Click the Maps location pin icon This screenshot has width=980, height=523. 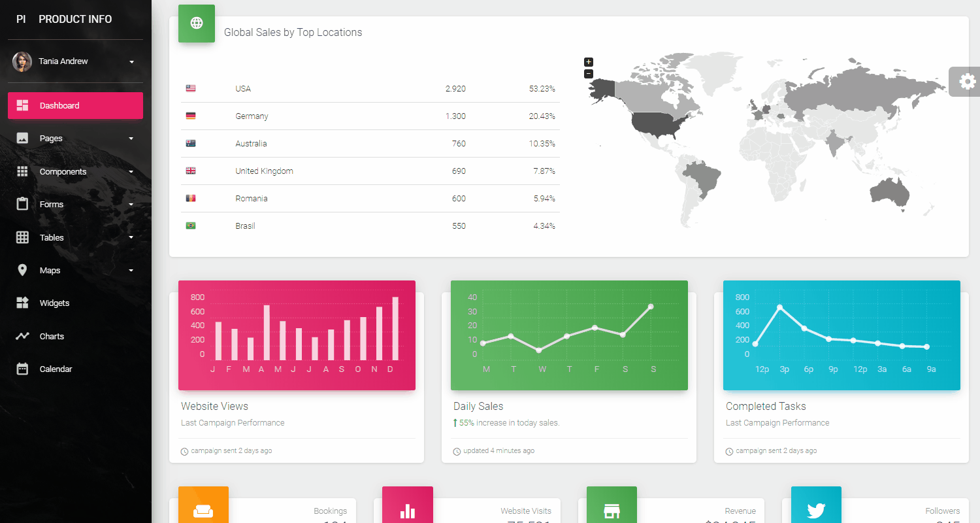[22, 270]
